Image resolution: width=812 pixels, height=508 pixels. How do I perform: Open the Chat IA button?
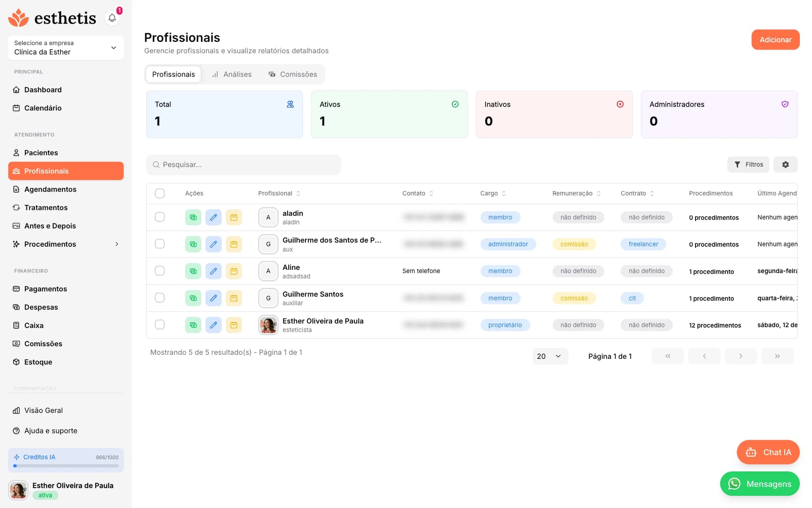[x=768, y=452]
